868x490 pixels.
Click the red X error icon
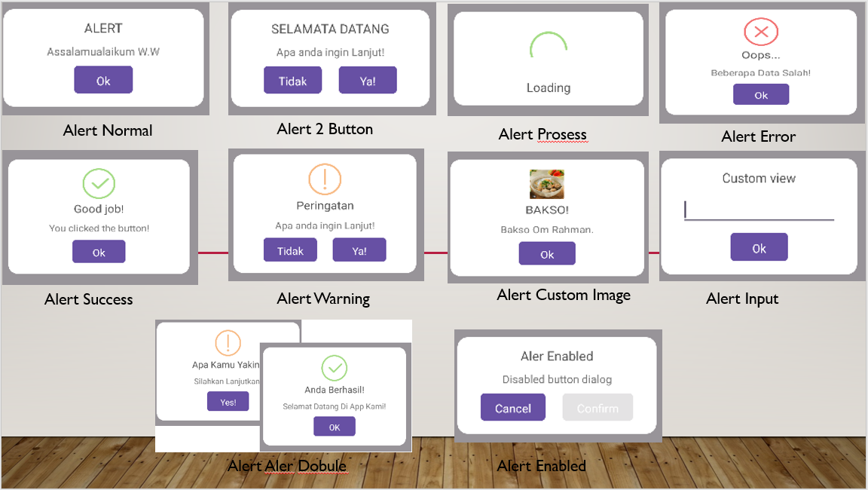point(760,32)
